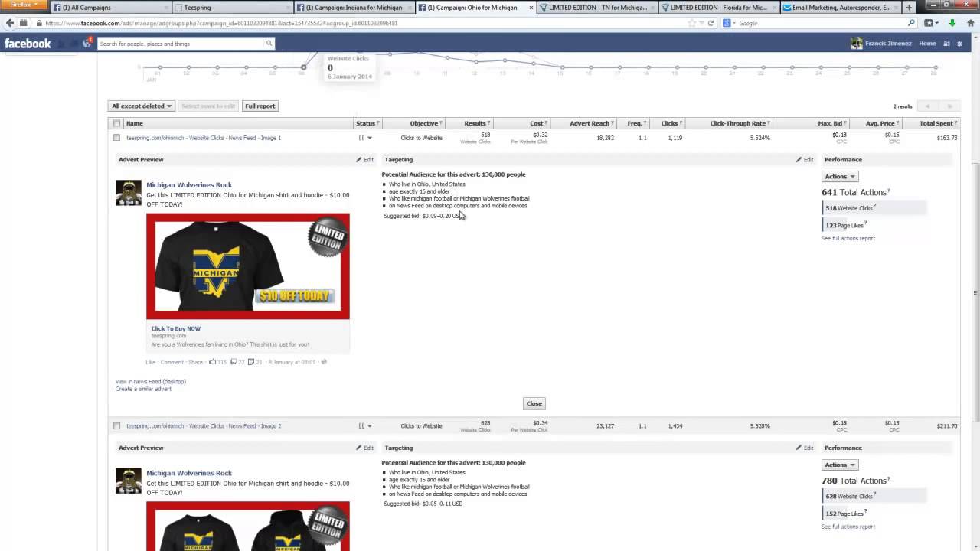This screenshot has height=551, width=980.
Task: Open Actions dropdown in second Performance panel
Action: pyautogui.click(x=840, y=465)
